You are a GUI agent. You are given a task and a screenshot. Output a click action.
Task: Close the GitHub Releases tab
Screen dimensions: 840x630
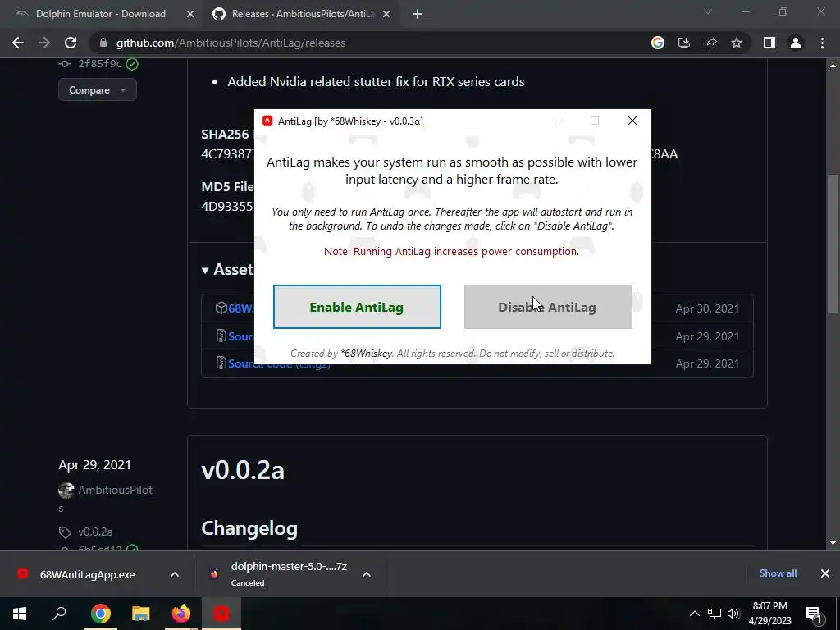(x=386, y=14)
